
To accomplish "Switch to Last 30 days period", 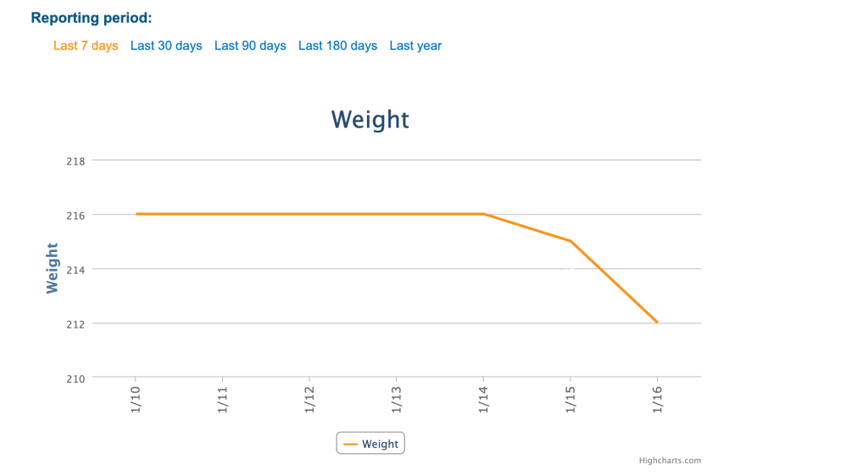I will (166, 46).
